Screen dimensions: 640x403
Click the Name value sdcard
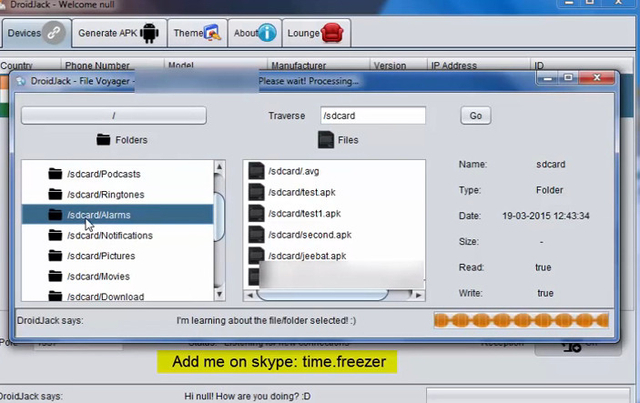[x=551, y=165]
